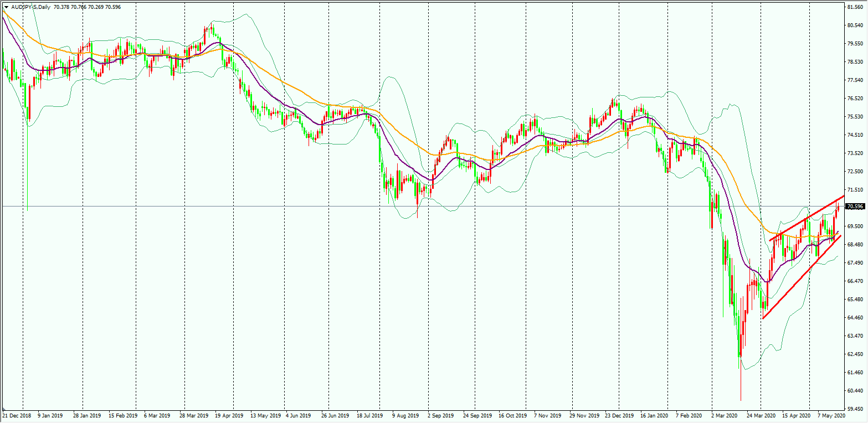Click the 80.540 price scale label

pyautogui.click(x=855, y=25)
